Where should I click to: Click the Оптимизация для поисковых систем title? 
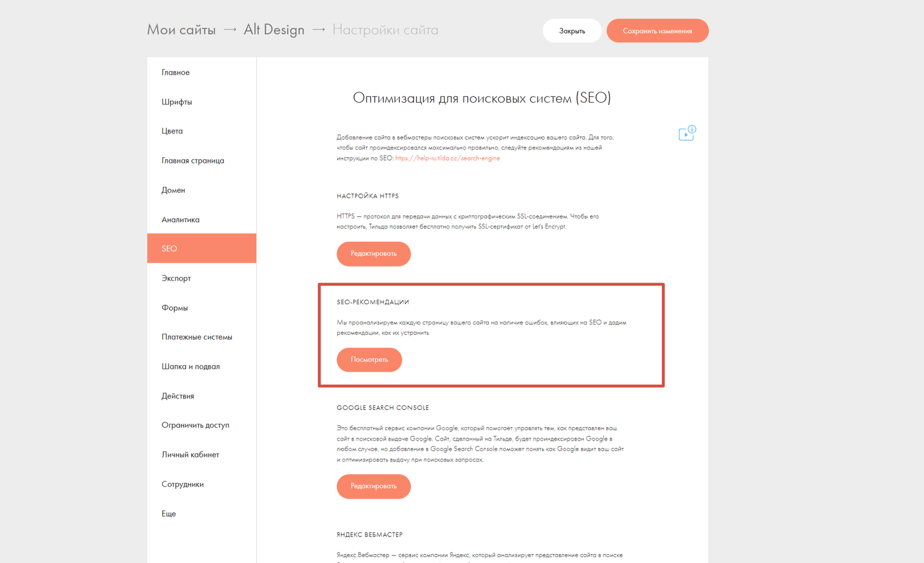coord(482,98)
